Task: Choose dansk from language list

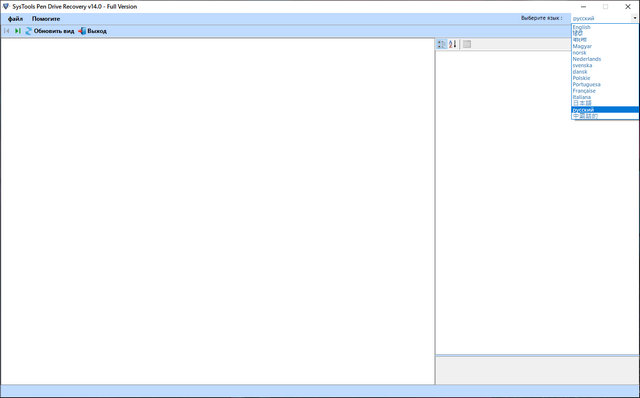Action: pyautogui.click(x=605, y=71)
